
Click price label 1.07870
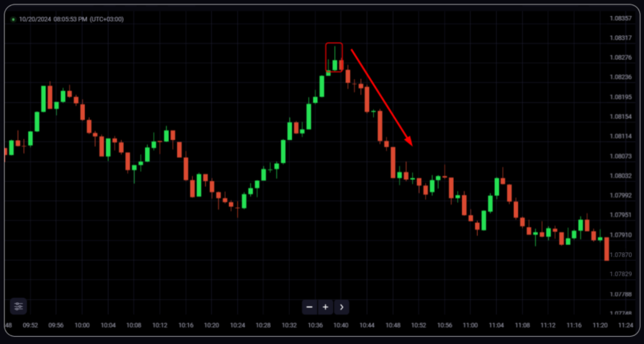point(620,255)
